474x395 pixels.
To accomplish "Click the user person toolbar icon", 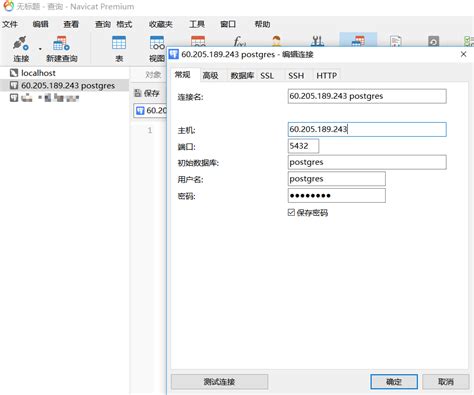I will click(x=277, y=41).
